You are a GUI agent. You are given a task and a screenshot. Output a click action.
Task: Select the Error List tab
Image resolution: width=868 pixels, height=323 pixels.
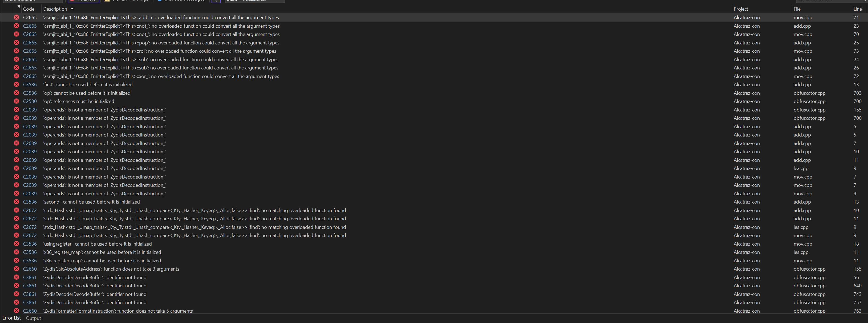11,318
